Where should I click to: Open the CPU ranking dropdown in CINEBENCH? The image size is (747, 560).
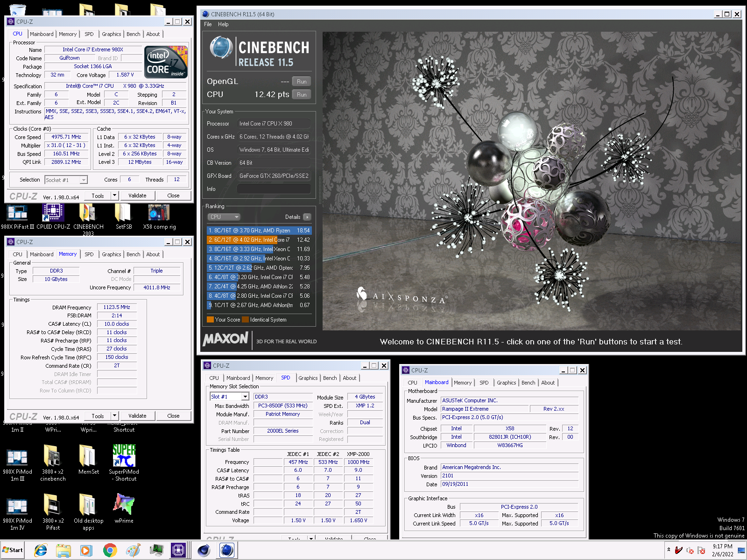[x=224, y=217]
